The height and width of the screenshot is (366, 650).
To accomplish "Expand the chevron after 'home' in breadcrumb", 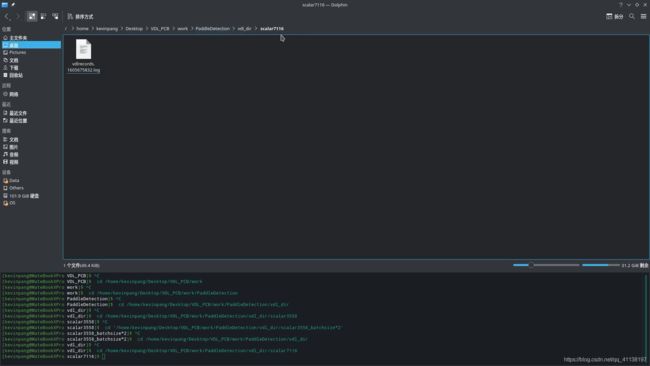I will click(x=92, y=29).
